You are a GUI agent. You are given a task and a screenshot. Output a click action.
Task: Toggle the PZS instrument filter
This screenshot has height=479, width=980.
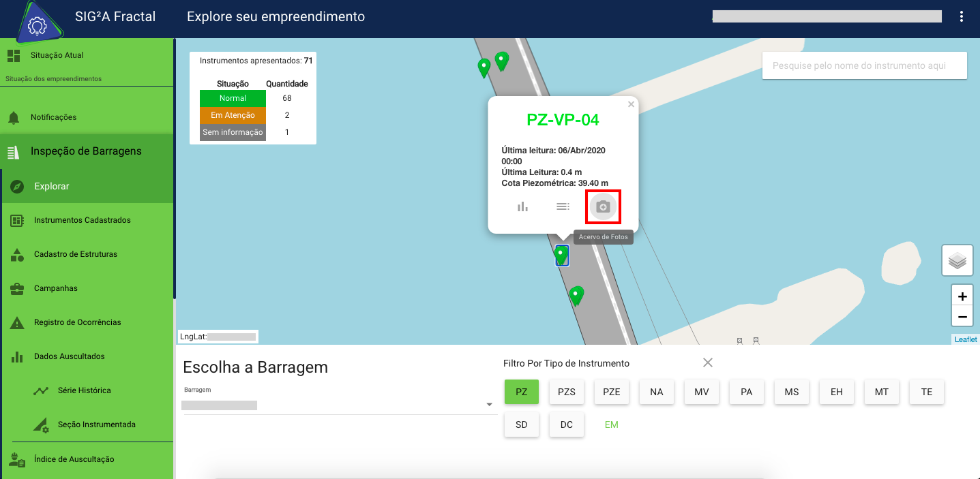coord(567,392)
